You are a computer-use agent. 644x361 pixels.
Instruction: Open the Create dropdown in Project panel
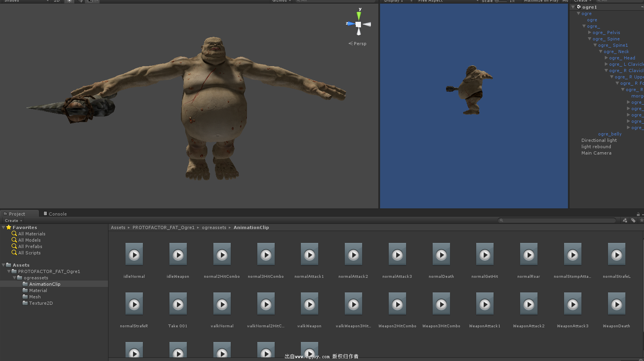point(13,221)
